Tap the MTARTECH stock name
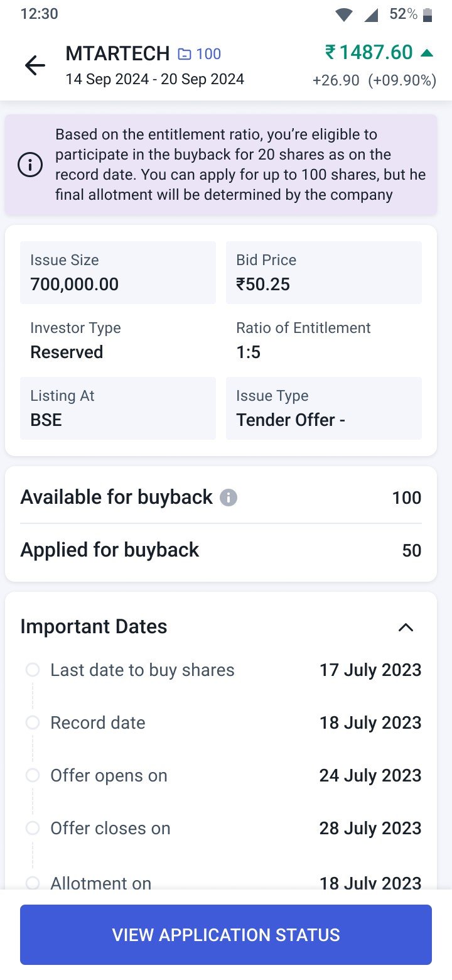Image resolution: width=452 pixels, height=980 pixels. [117, 54]
